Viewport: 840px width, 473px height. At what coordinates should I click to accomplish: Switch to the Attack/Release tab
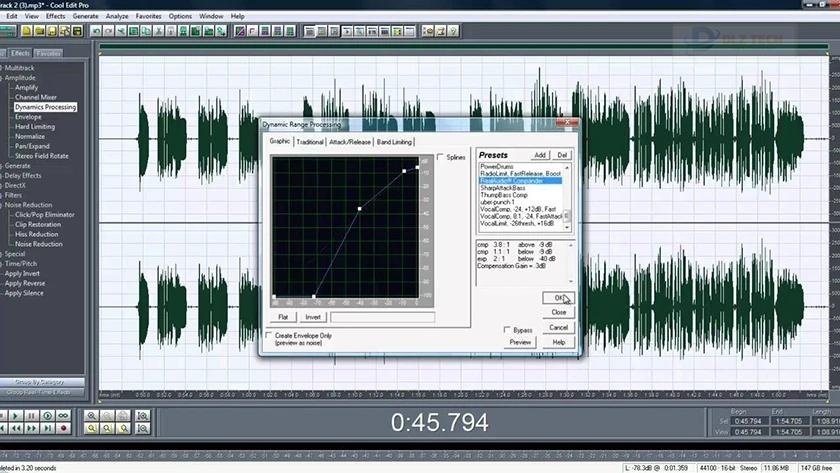pyautogui.click(x=350, y=142)
